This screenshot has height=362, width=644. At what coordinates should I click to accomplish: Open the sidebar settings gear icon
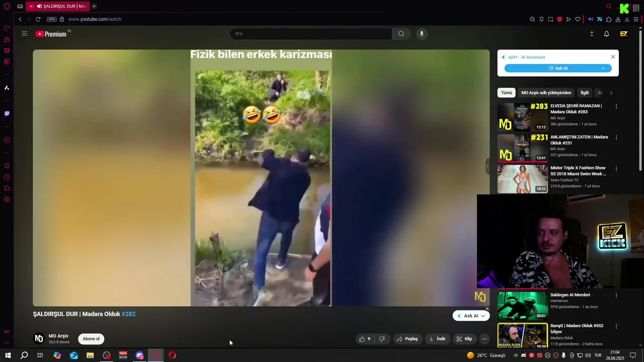click(7, 200)
